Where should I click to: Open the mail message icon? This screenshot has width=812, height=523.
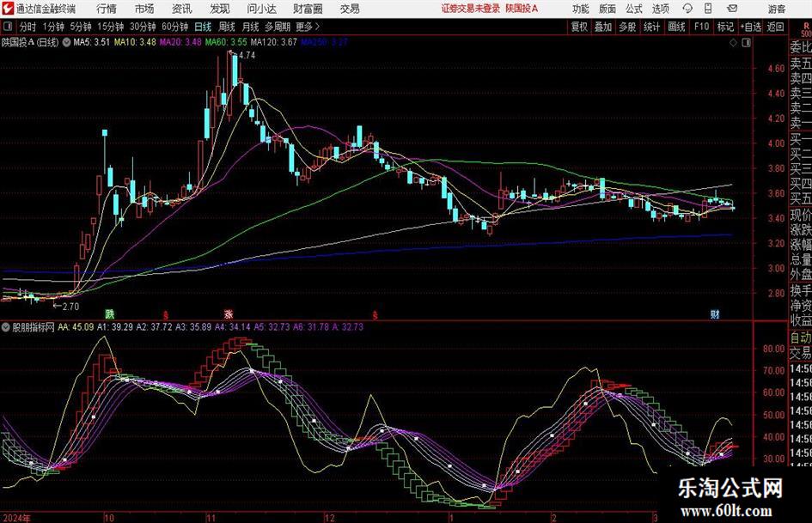coord(732,9)
